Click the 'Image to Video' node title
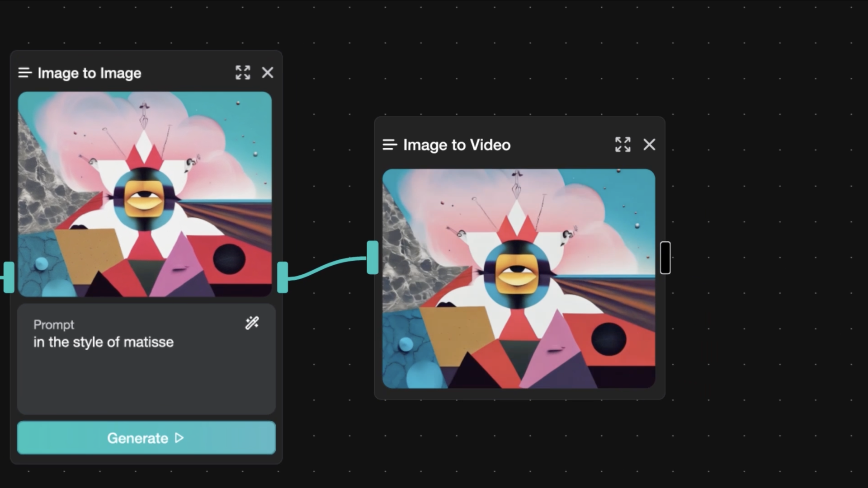Screen dimensions: 868x488 pyautogui.click(x=457, y=145)
